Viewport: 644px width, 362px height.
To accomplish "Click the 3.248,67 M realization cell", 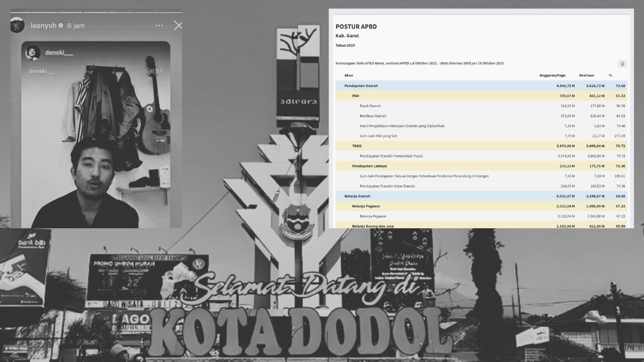I will [595, 197].
